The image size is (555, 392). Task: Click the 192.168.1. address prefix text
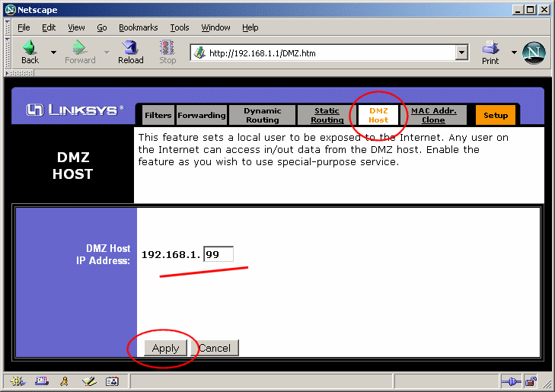[171, 254]
